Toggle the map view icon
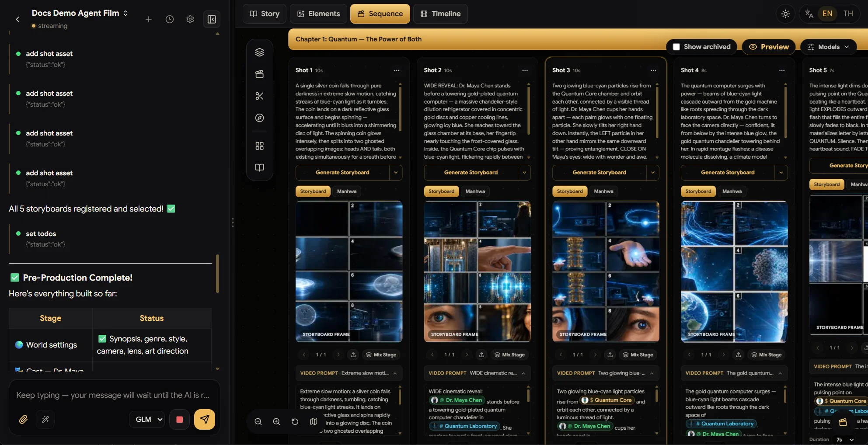The image size is (868, 445). pos(314,422)
